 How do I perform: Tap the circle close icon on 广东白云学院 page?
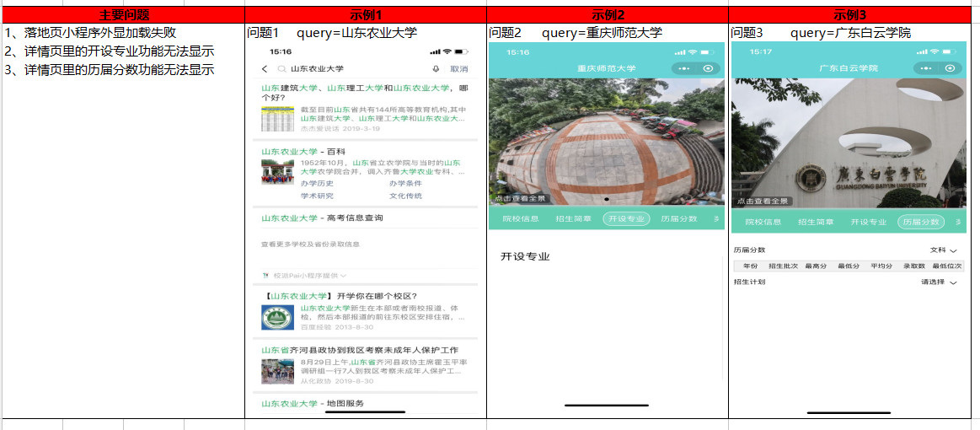click(x=950, y=68)
